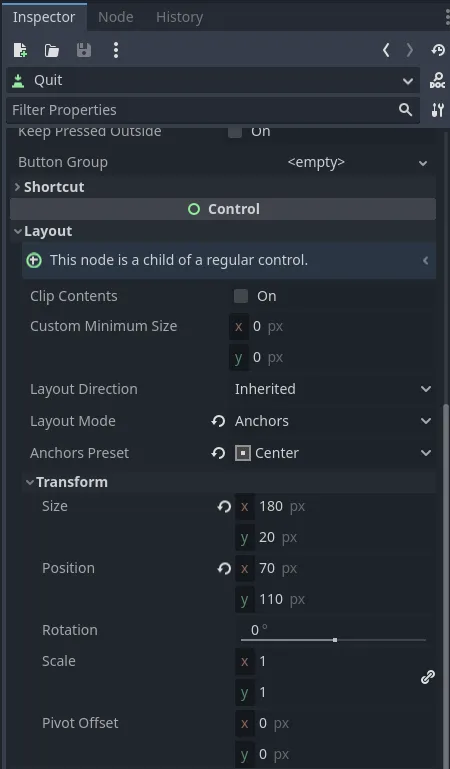
Task: Create a new resource in Inspector
Action: click(20, 50)
